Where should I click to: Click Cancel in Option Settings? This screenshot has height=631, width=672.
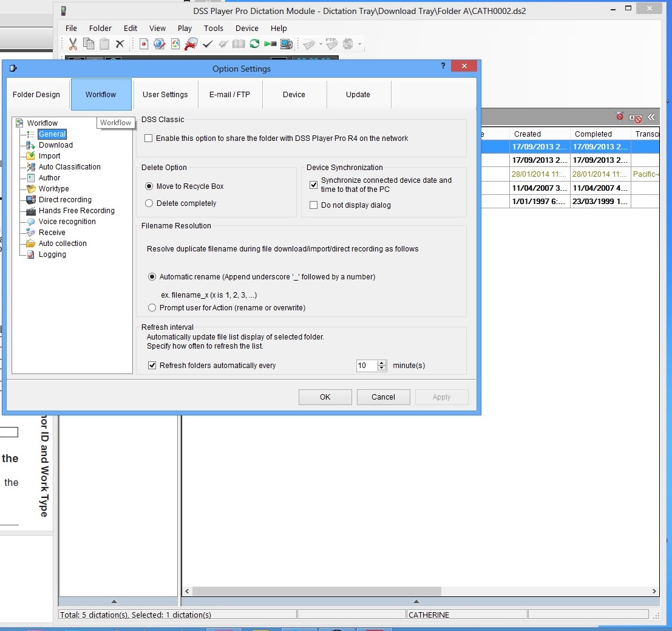pyautogui.click(x=383, y=397)
